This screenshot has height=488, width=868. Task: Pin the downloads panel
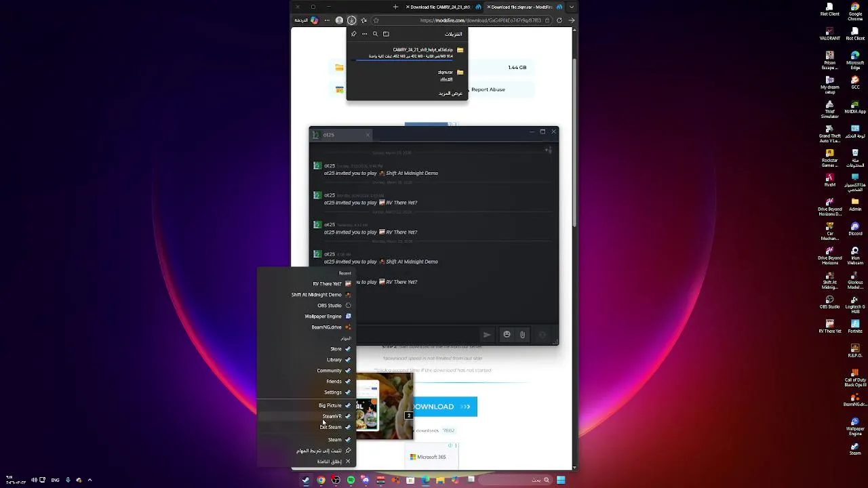[353, 34]
